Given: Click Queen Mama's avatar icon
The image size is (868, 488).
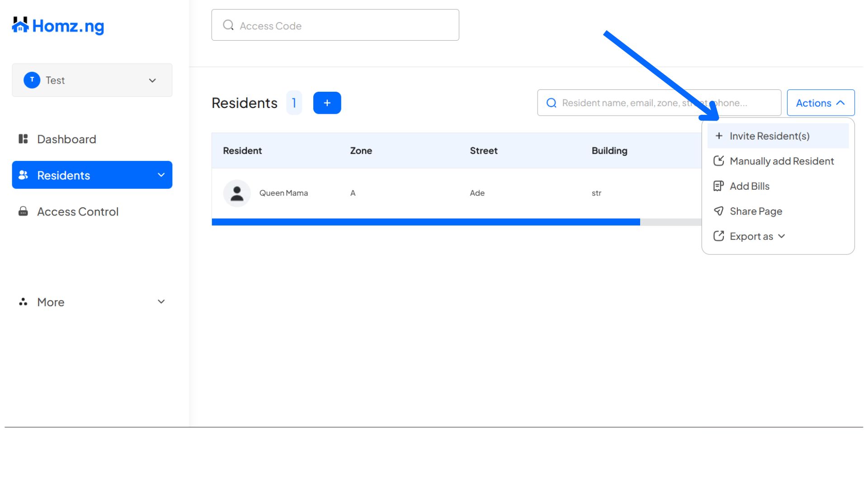Looking at the screenshot, I should coord(237,193).
